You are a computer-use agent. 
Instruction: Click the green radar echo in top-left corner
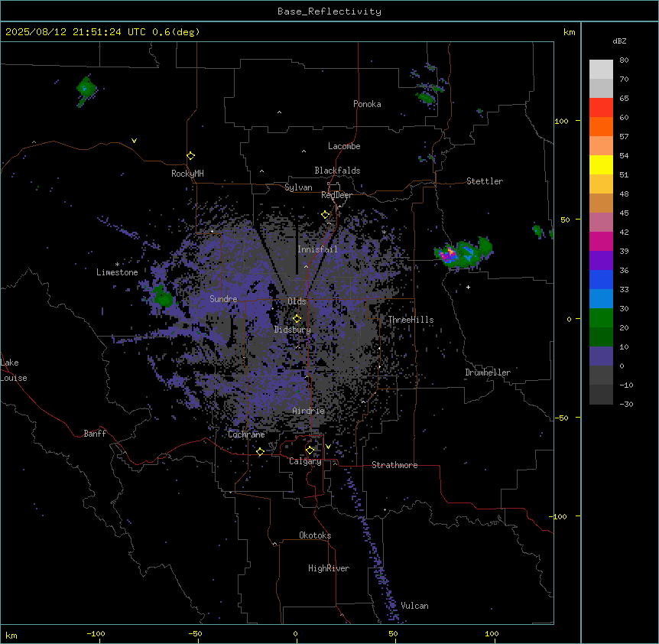86,89
